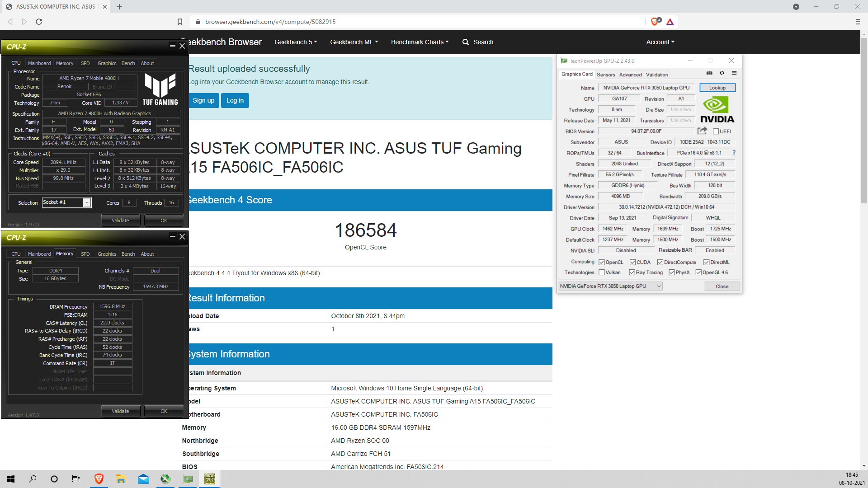This screenshot has width=868, height=488.
Task: Open Mail app from the taskbar
Action: pos(143,479)
